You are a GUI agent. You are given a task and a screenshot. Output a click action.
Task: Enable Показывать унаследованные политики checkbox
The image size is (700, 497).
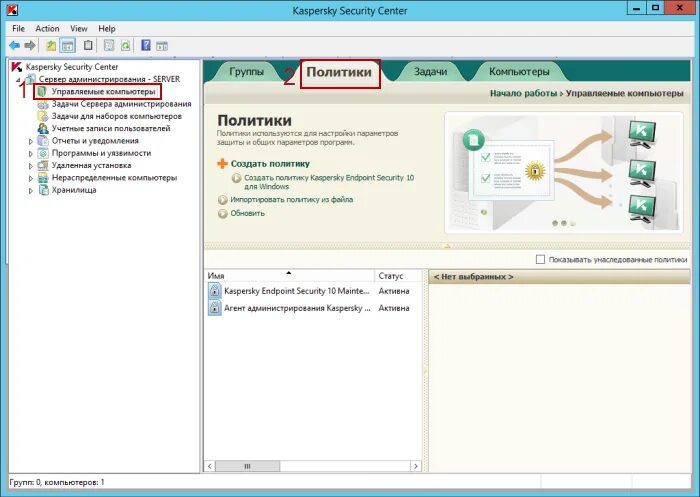click(x=540, y=259)
